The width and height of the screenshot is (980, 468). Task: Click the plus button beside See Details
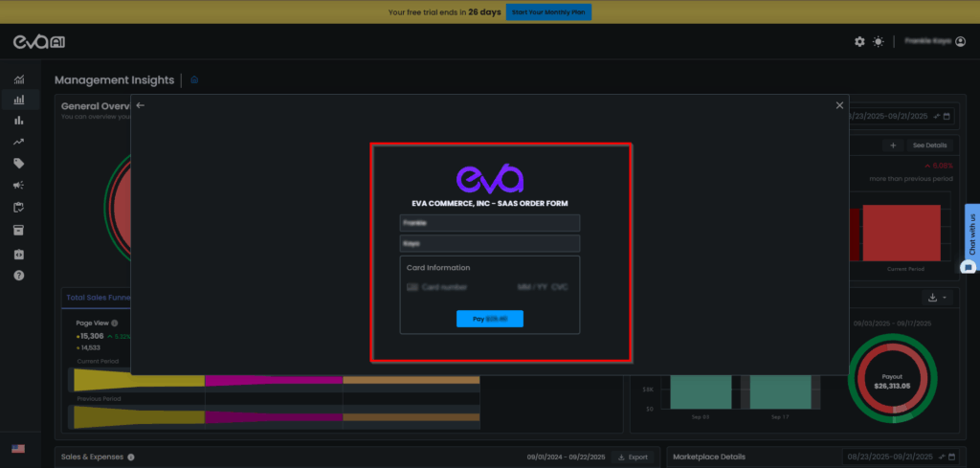pos(893,145)
